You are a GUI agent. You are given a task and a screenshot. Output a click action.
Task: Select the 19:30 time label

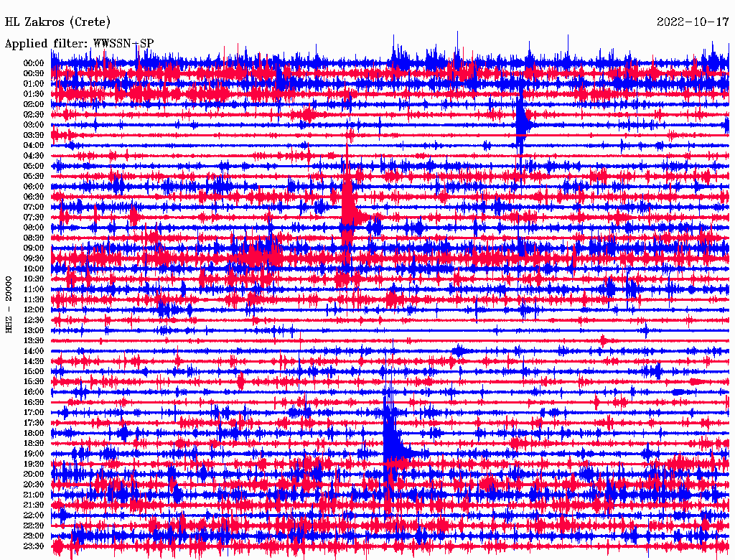[x=34, y=465]
